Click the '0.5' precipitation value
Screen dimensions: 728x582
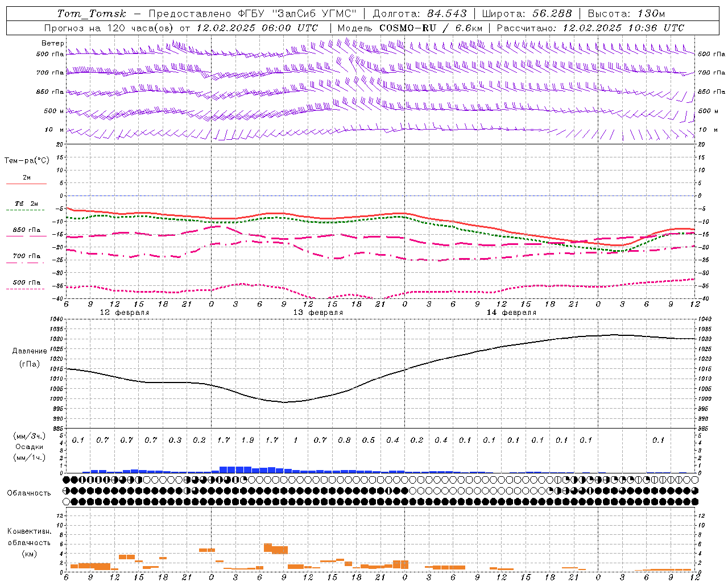click(369, 440)
